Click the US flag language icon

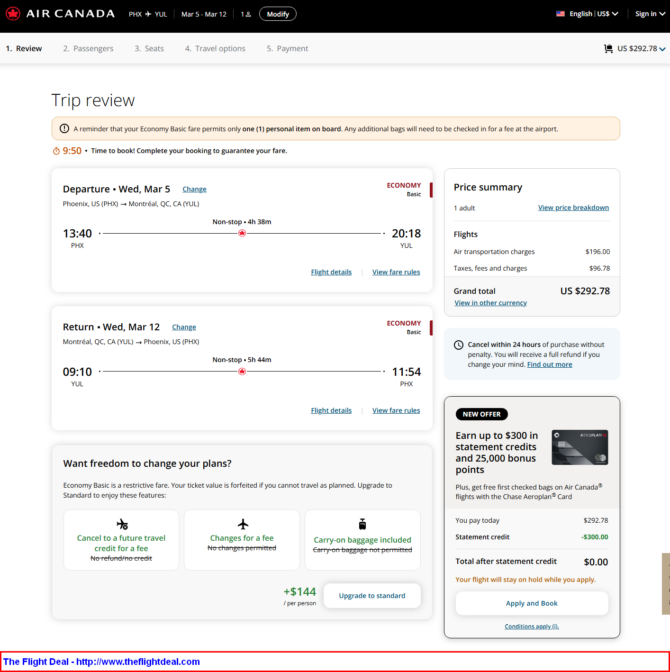point(560,14)
